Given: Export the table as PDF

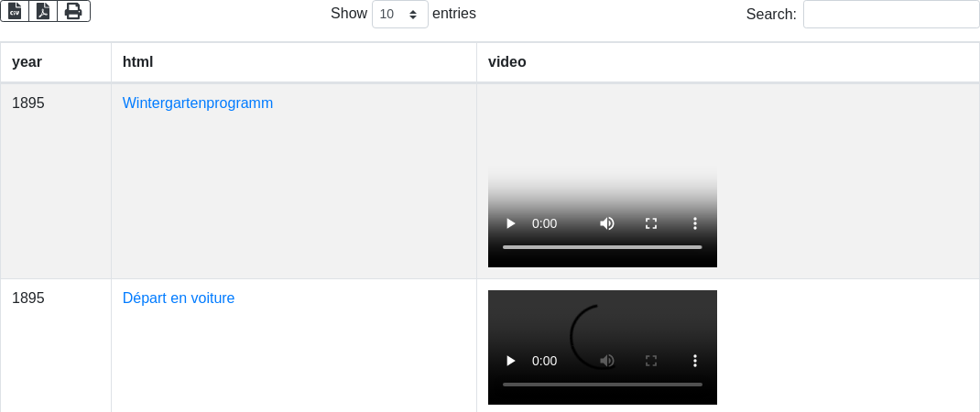Looking at the screenshot, I should [43, 11].
